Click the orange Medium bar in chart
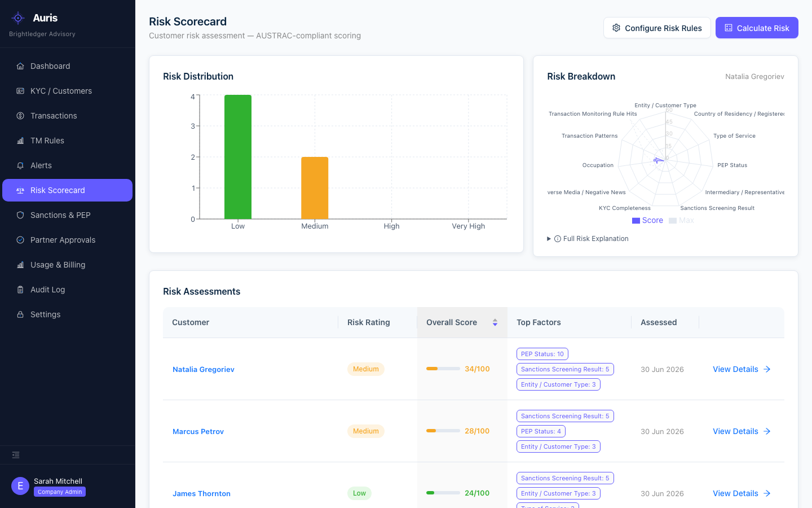Image resolution: width=812 pixels, height=508 pixels. tap(315, 188)
